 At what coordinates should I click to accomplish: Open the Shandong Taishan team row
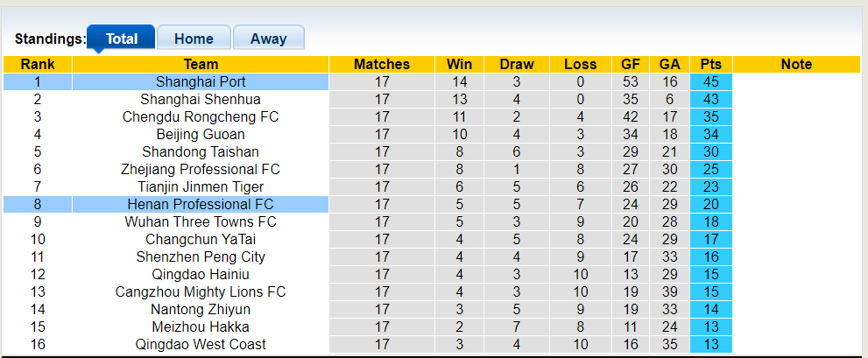point(201,151)
